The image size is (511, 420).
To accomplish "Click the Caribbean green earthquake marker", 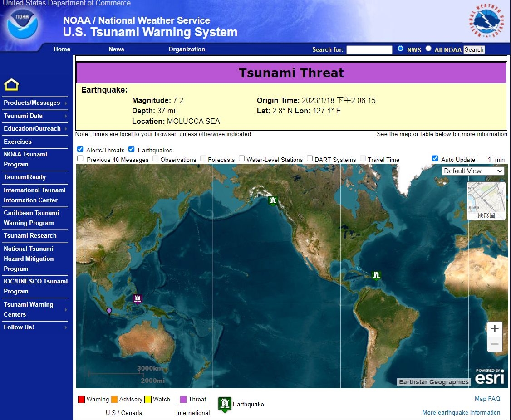I will (376, 275).
